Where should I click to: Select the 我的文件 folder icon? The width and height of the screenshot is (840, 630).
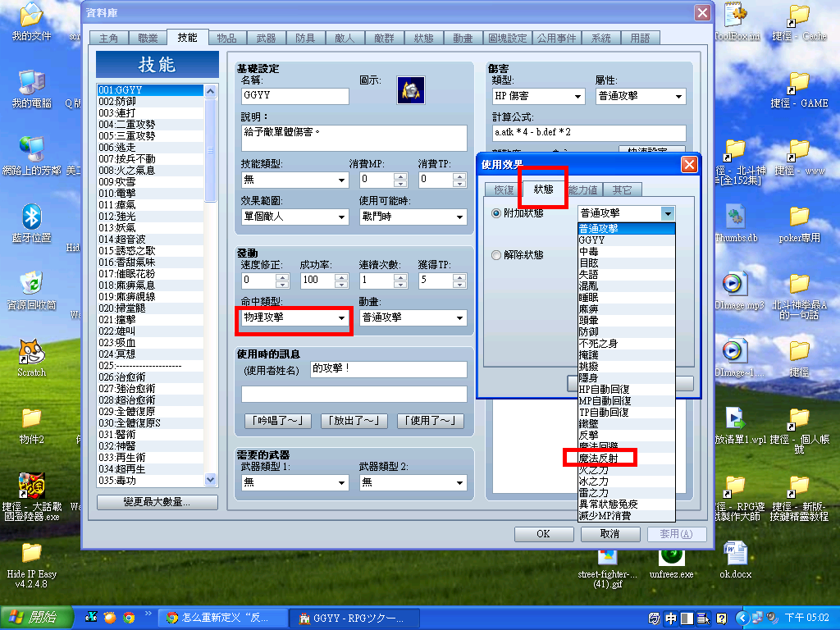pos(32,22)
